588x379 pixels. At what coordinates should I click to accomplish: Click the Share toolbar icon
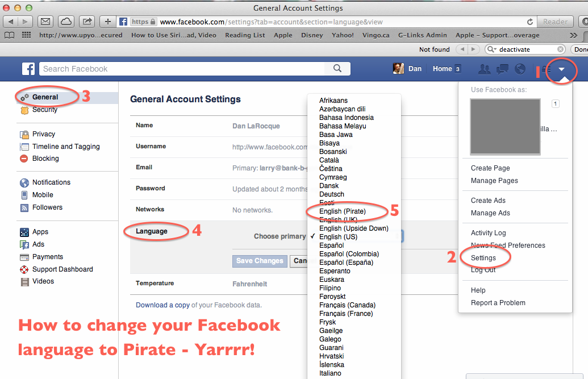[87, 22]
